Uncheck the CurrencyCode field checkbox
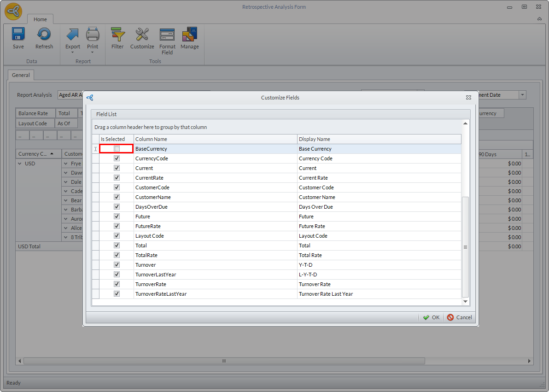 (x=117, y=158)
